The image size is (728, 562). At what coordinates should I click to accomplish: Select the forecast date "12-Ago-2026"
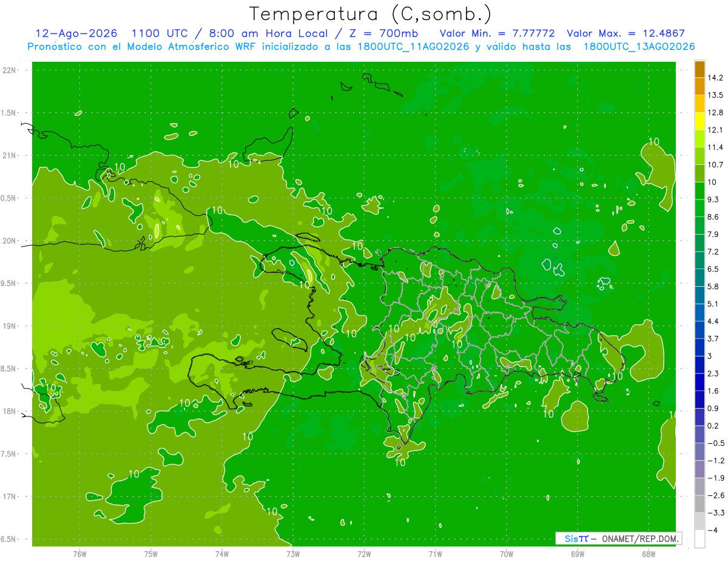tap(76, 34)
